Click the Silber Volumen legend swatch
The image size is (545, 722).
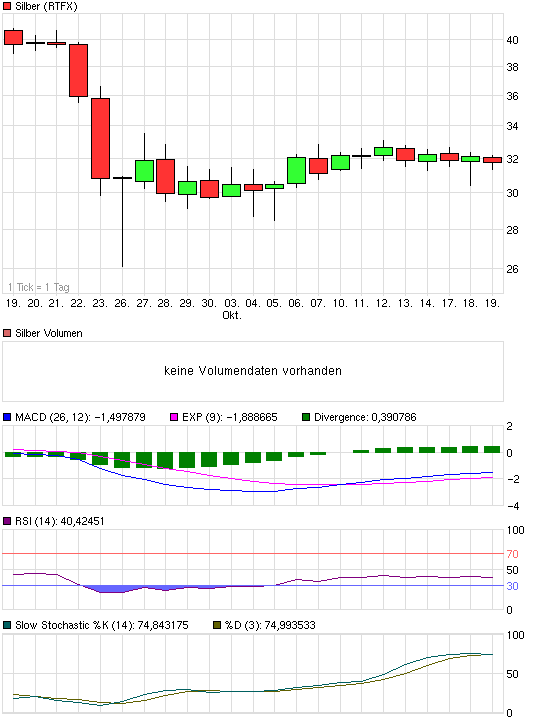point(7,333)
